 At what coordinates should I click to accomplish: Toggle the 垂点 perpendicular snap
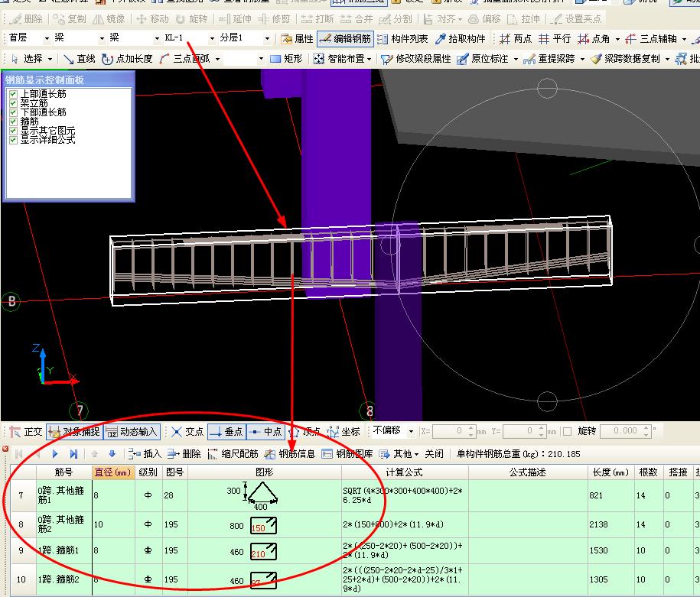click(226, 431)
